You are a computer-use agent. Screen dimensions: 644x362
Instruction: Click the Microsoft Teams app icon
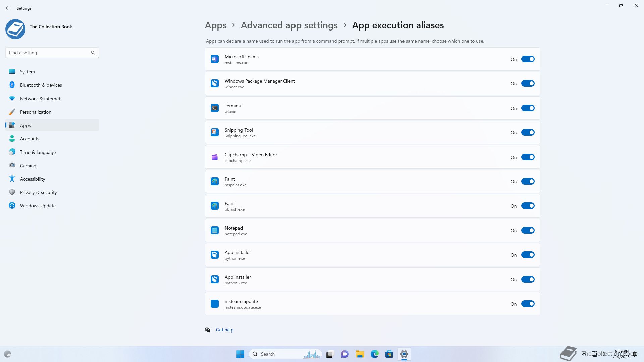[x=215, y=59]
